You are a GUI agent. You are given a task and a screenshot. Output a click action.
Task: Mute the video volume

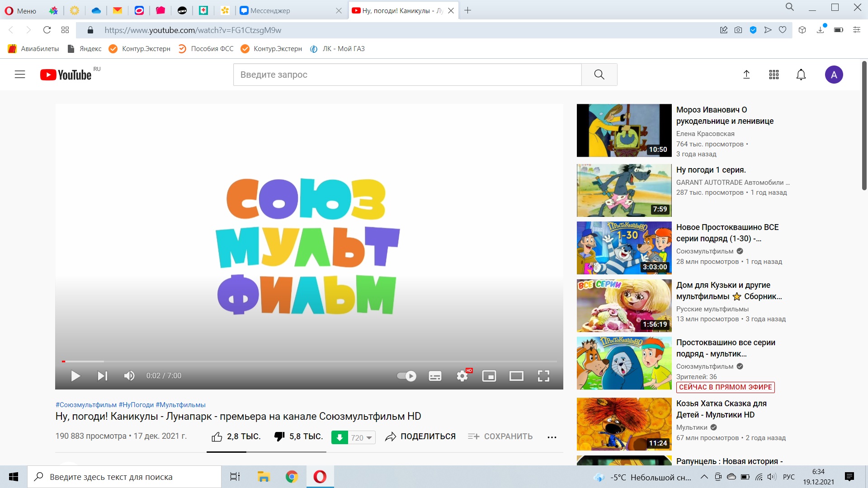point(129,376)
